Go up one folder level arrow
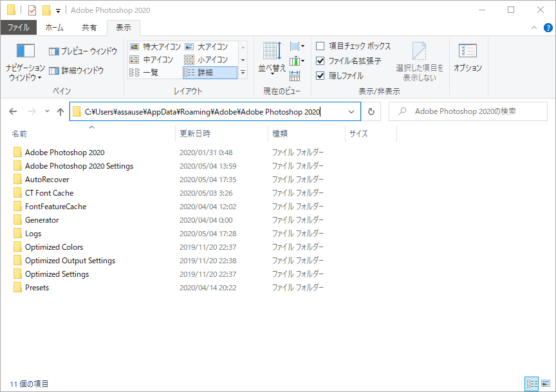This screenshot has width=556, height=392. point(60,112)
